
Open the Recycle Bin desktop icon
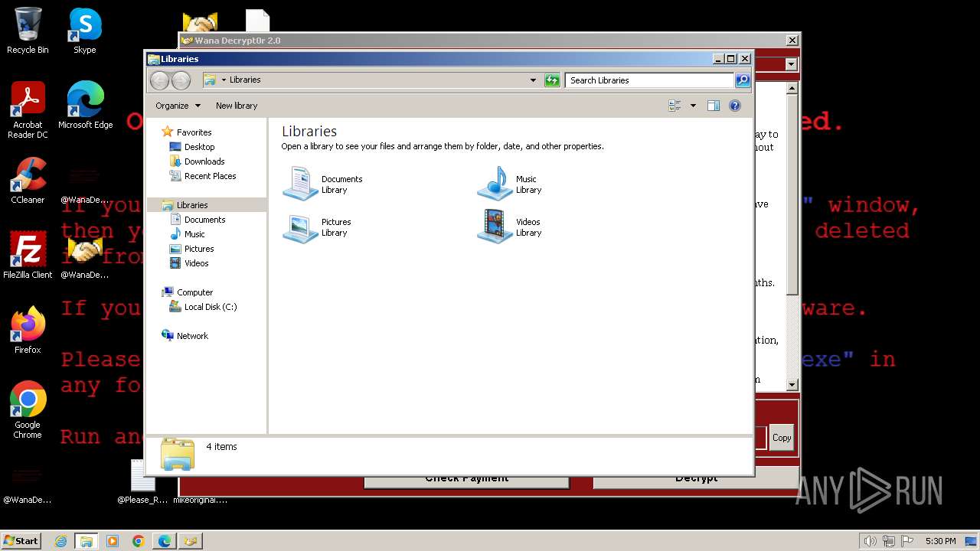click(x=28, y=31)
